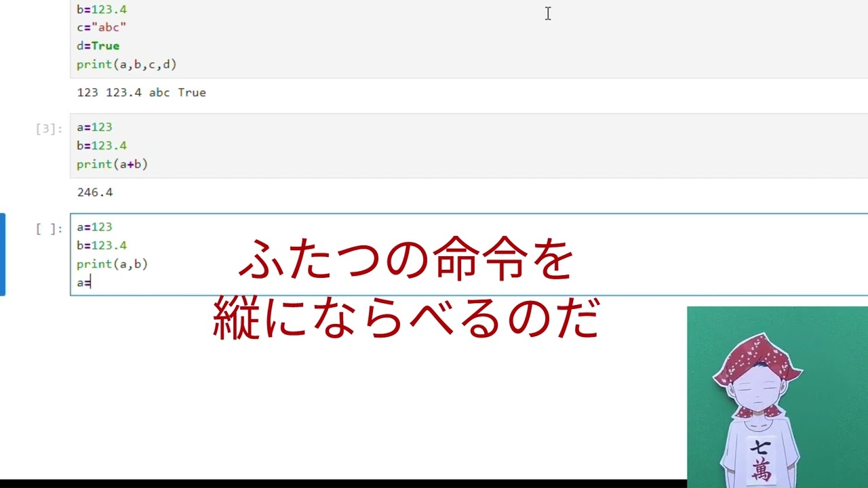Click the b=123.4 line in active cell
The width and height of the screenshot is (868, 488).
[102, 245]
